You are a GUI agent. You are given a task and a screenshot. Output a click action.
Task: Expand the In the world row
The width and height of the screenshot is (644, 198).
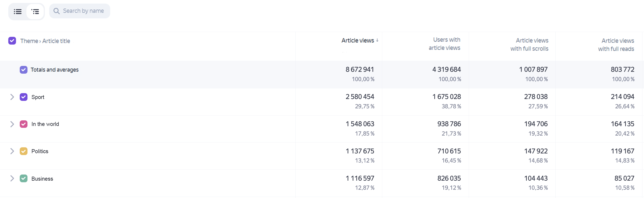[12, 124]
